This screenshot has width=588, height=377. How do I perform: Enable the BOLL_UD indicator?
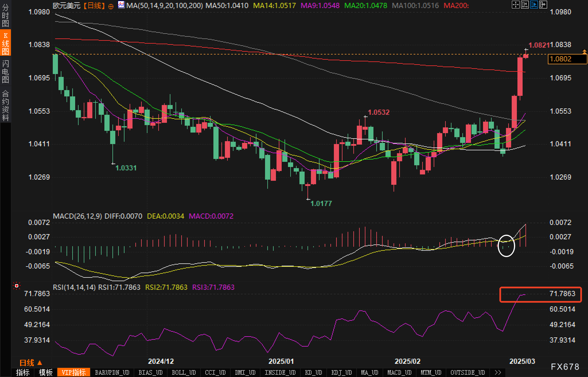click(184, 372)
